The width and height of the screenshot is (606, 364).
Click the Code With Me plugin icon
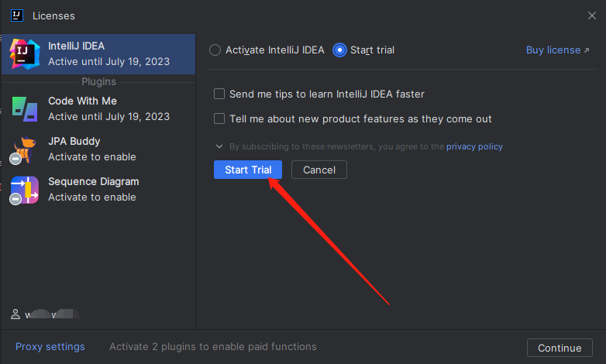click(x=25, y=109)
